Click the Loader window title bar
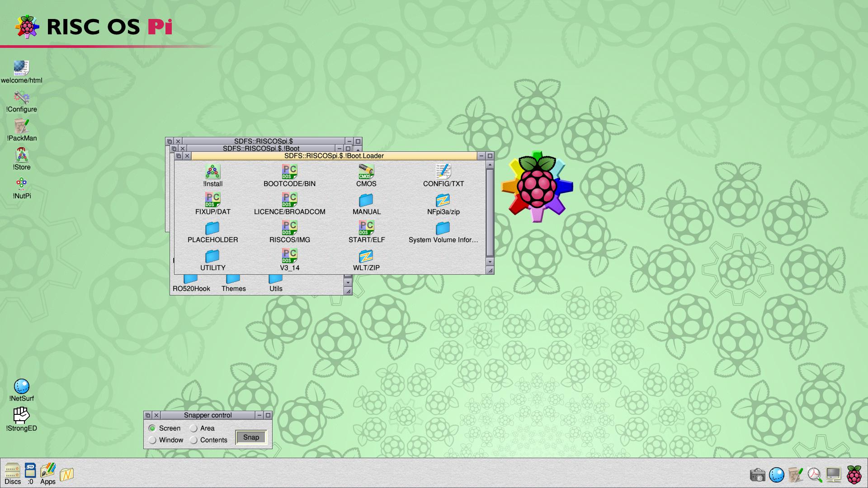This screenshot has width=868, height=488. (334, 156)
